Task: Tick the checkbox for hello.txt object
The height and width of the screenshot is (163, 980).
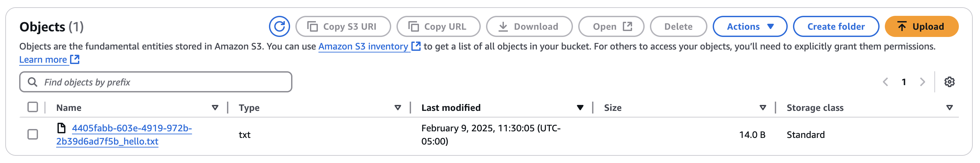Action: (x=33, y=134)
